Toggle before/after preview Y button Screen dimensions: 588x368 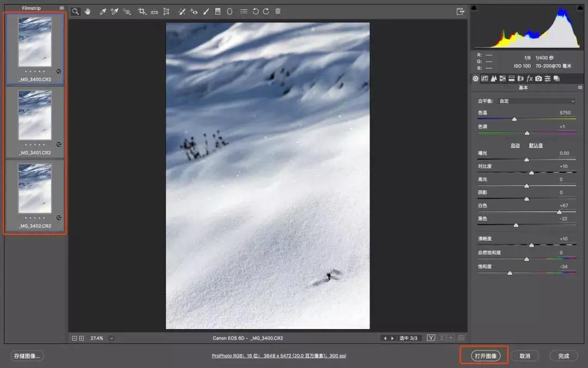[431, 338]
